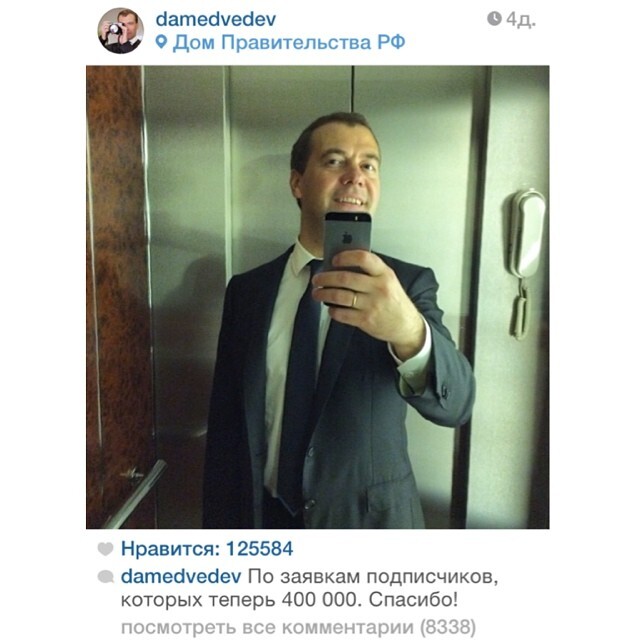This screenshot has width=640, height=640.
Task: Click the damedvedev username in the header
Action: (x=216, y=19)
